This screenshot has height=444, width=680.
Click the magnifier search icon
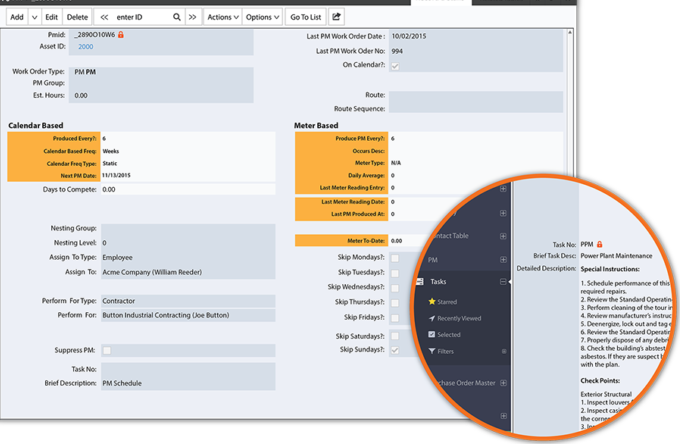(177, 17)
